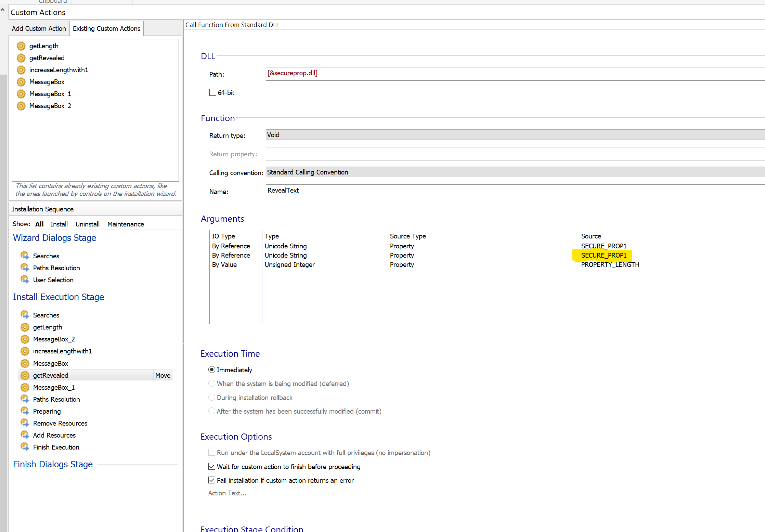Click the Paths Resolution icon under Wizard Dialogs Stage
Viewport: 765px width, 532px height.
[x=25, y=268]
